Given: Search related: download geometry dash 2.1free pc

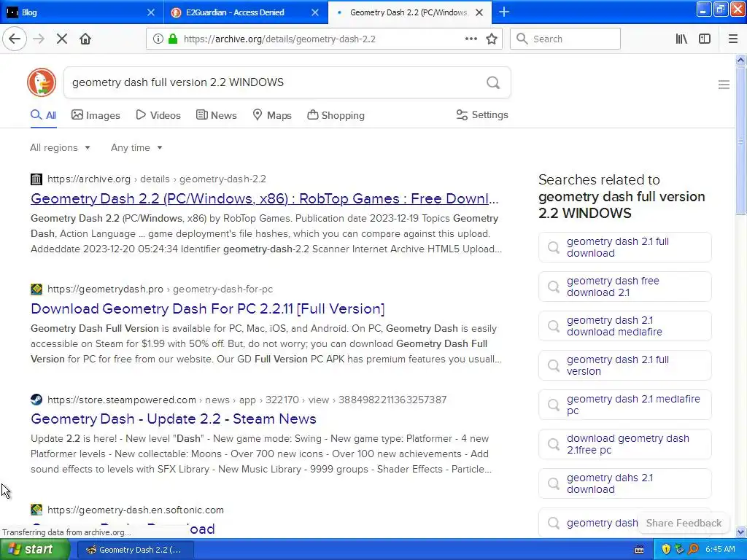Looking at the screenshot, I should pyautogui.click(x=625, y=444).
